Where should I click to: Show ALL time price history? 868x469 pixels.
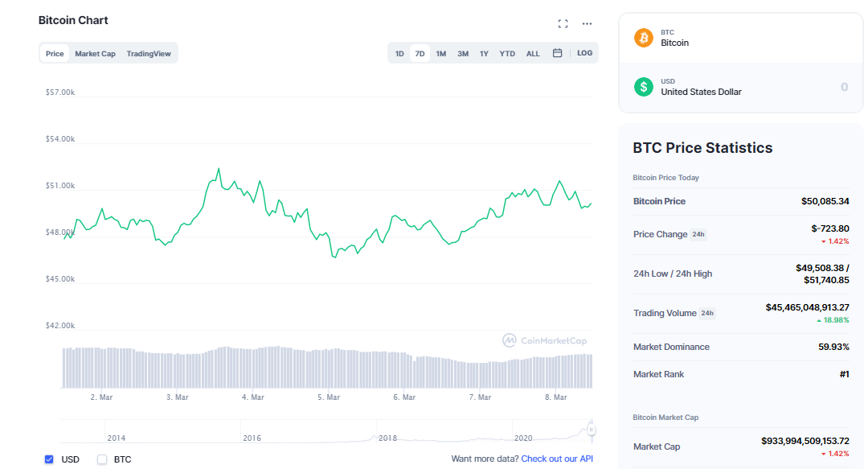pyautogui.click(x=533, y=54)
